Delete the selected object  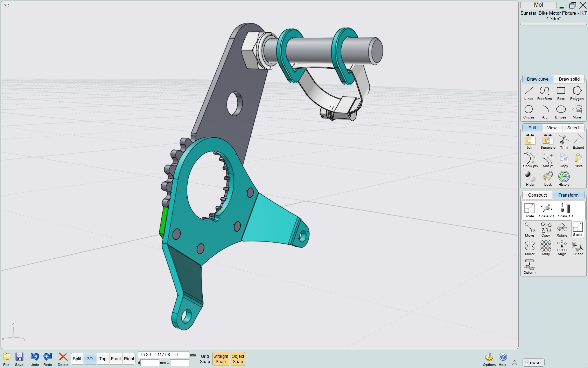[x=63, y=360]
